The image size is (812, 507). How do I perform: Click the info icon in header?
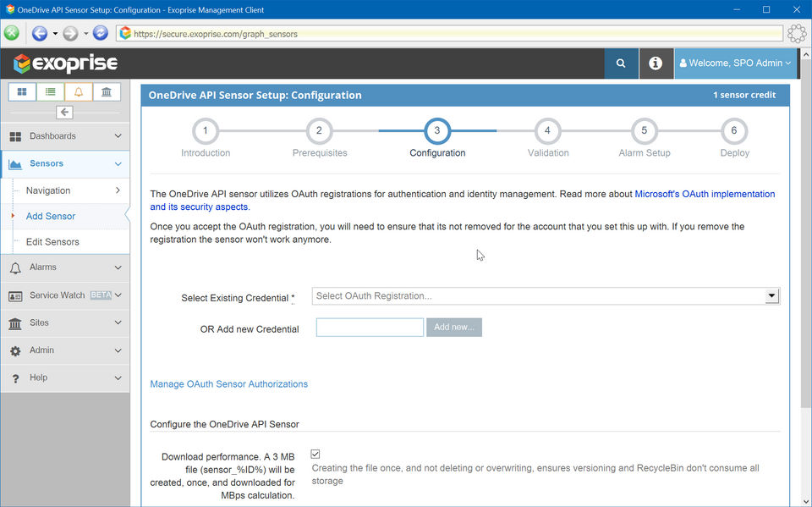point(656,63)
